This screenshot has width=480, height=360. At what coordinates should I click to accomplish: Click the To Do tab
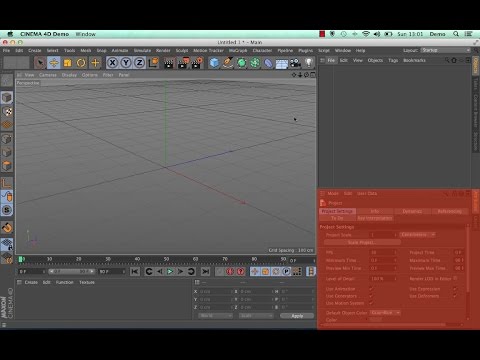click(x=337, y=218)
